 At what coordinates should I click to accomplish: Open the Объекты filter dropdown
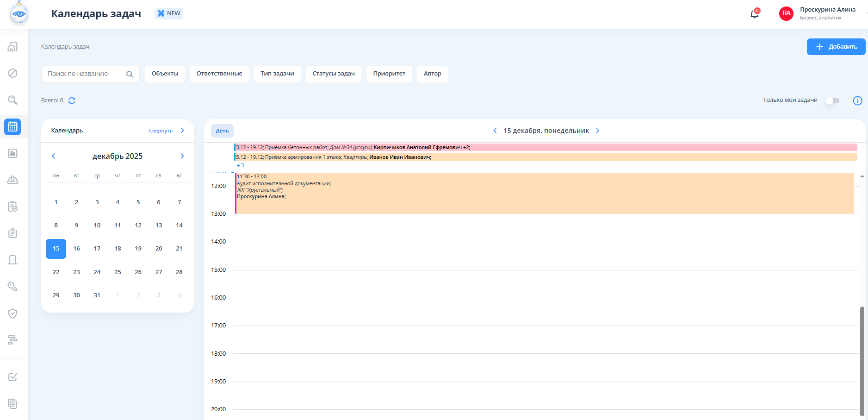point(165,74)
